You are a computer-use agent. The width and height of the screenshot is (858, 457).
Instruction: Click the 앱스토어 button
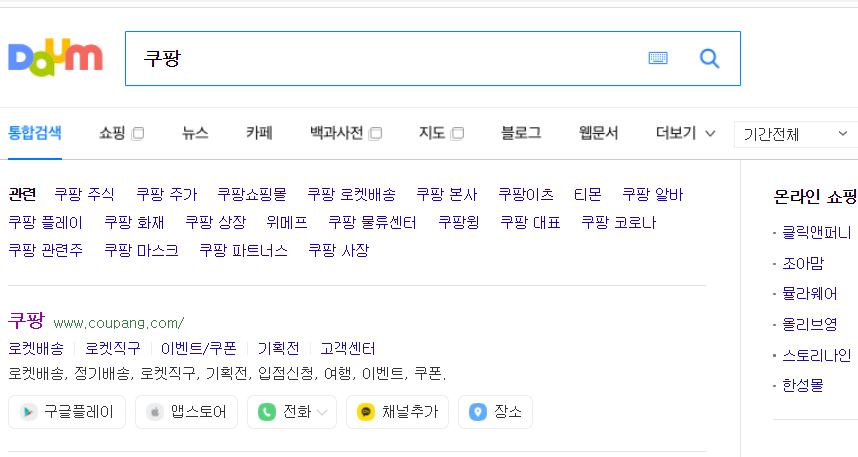187,412
